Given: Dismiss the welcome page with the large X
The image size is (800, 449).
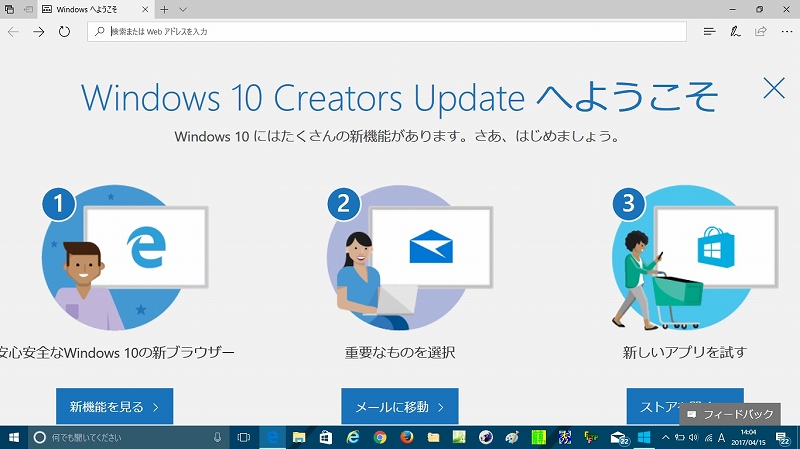Looking at the screenshot, I should (774, 88).
